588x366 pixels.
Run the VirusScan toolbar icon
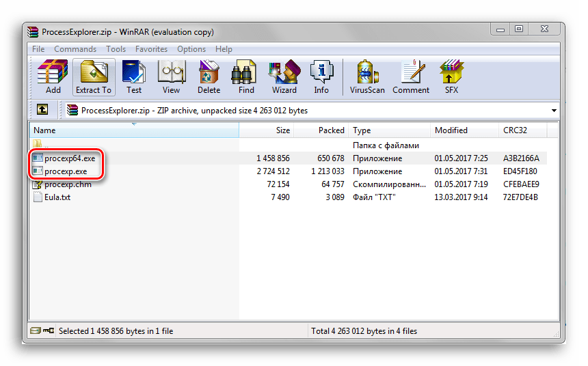pyautogui.click(x=367, y=76)
